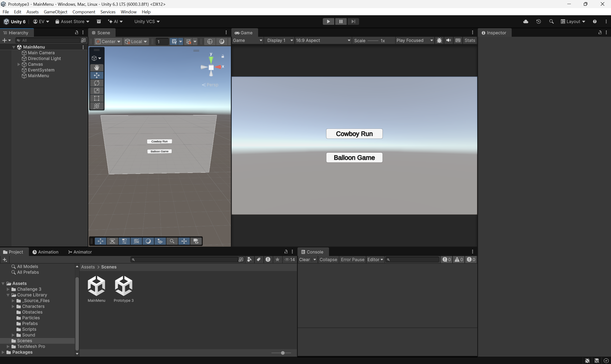This screenshot has height=364, width=611.
Task: Open the cloud services icon
Action: (526, 21)
